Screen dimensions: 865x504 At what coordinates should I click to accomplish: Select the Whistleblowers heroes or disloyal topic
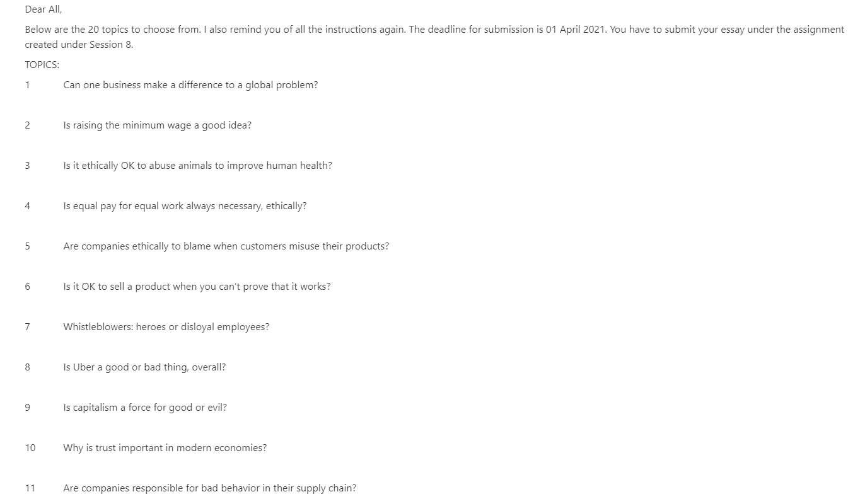click(x=166, y=327)
